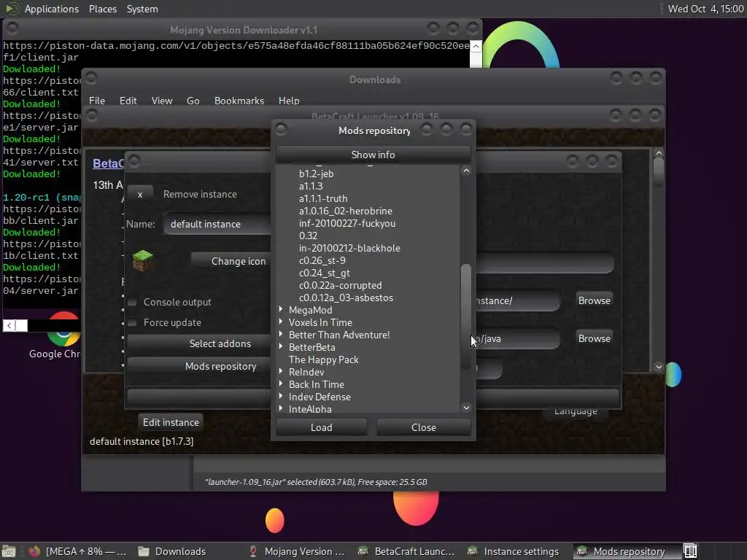Image resolution: width=747 pixels, height=560 pixels.
Task: Click the grass block instance icon
Action: coord(142,260)
